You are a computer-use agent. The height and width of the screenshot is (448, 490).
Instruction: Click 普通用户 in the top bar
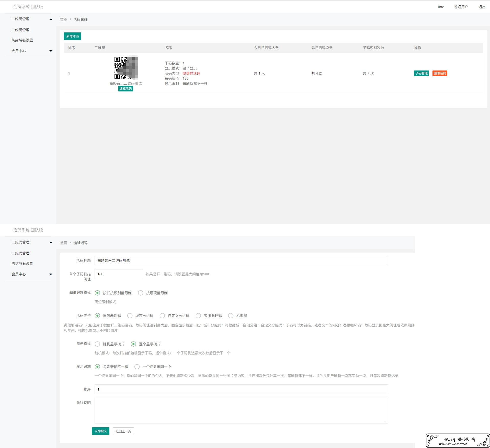pos(461,7)
